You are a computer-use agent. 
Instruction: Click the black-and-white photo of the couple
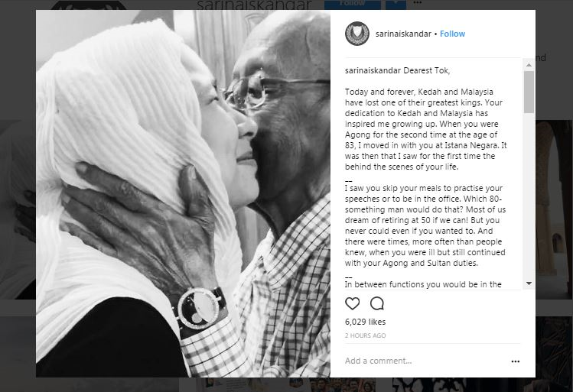point(183,193)
